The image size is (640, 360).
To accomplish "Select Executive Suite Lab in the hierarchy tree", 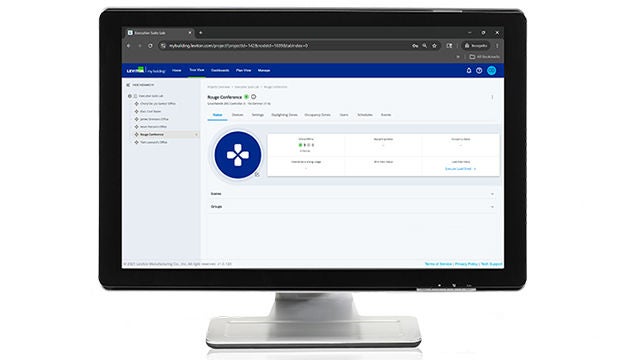I will [x=151, y=96].
